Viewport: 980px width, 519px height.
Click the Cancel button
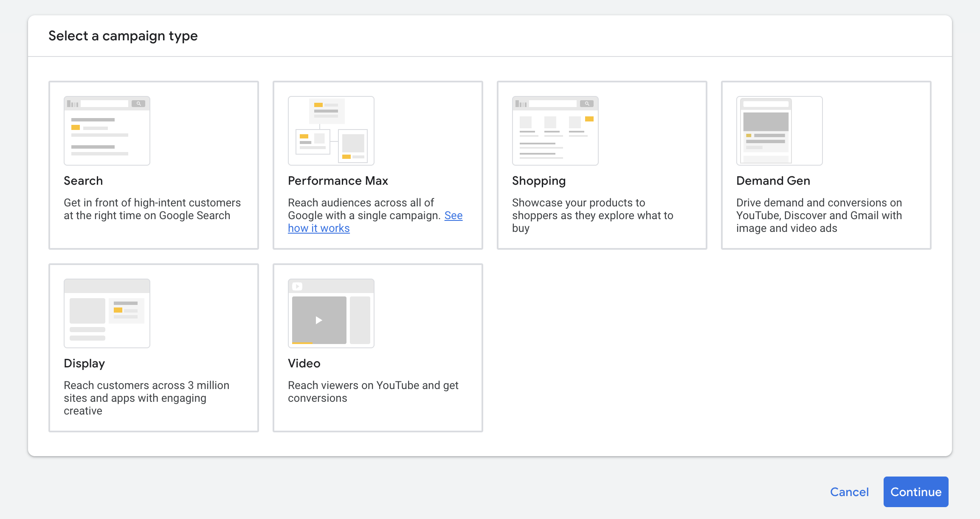coord(849,492)
